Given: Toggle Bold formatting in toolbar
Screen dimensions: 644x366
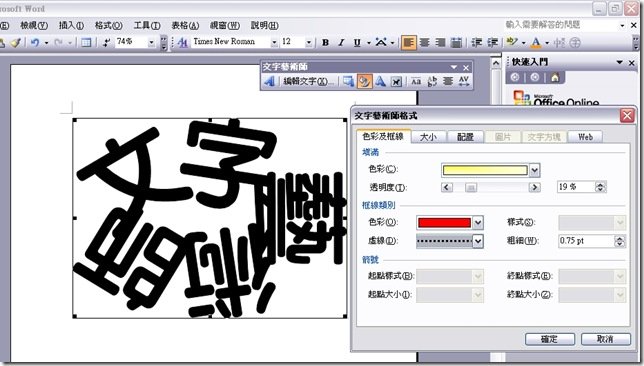Looking at the screenshot, I should (325, 42).
